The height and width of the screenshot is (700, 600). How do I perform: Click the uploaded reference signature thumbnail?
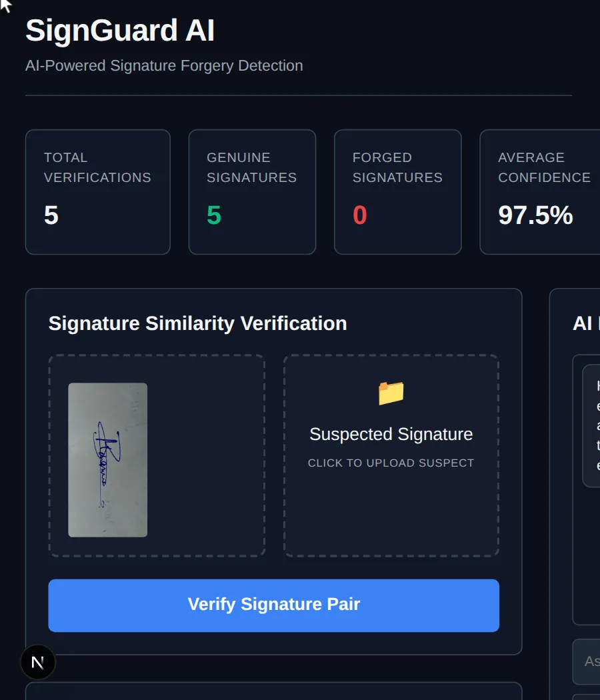[x=107, y=460]
